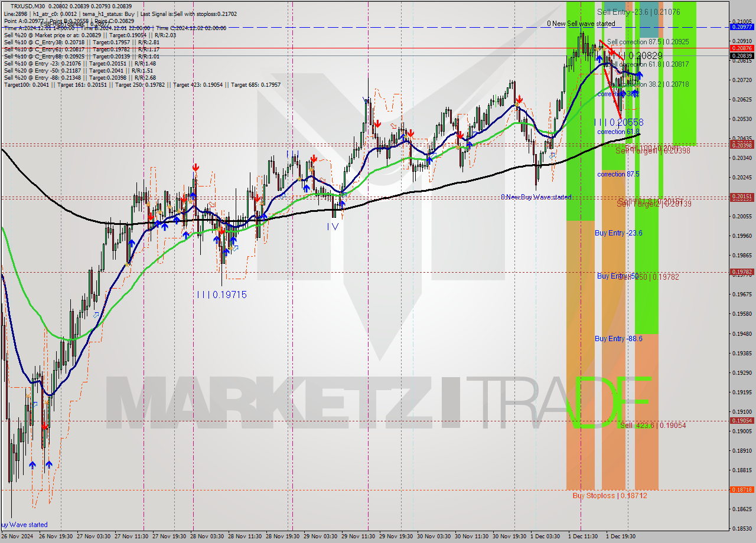Click the 'Sell %10 @ C_Entry61' line
Image resolution: width=756 pixels, height=543 pixels.
[82, 50]
